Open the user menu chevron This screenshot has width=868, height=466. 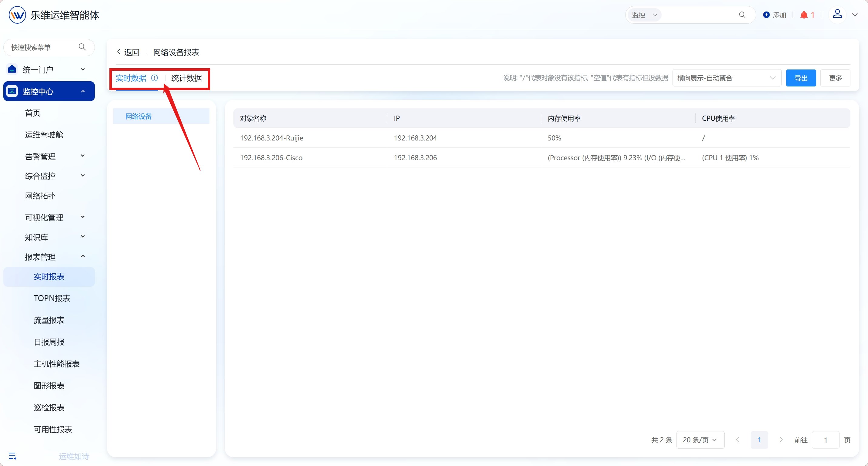pyautogui.click(x=855, y=15)
